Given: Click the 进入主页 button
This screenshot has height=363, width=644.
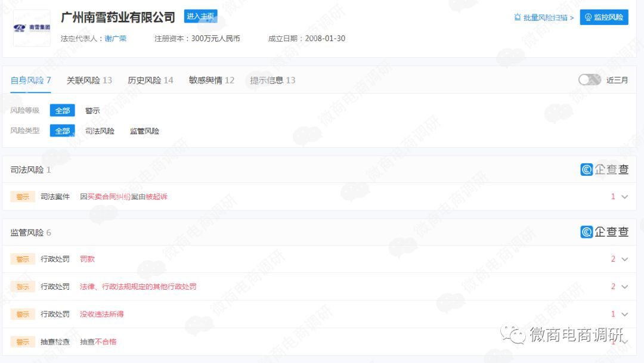Looking at the screenshot, I should (201, 17).
